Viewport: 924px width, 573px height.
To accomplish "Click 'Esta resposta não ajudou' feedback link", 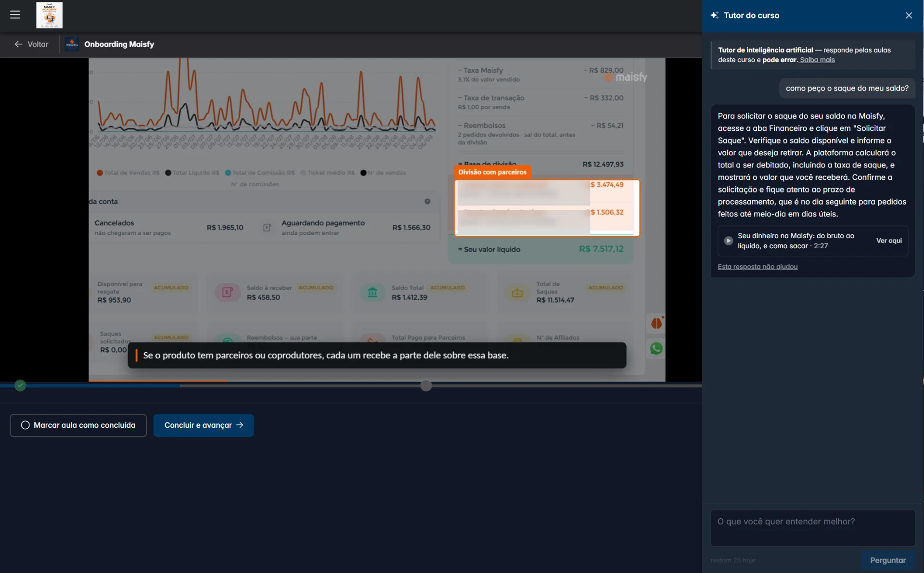I will click(x=757, y=267).
